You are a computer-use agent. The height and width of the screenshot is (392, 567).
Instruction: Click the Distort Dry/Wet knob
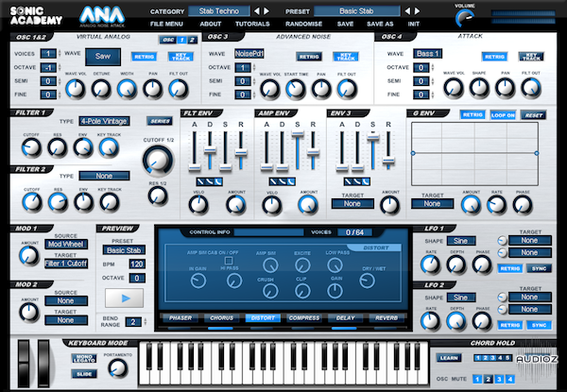[x=367, y=281]
